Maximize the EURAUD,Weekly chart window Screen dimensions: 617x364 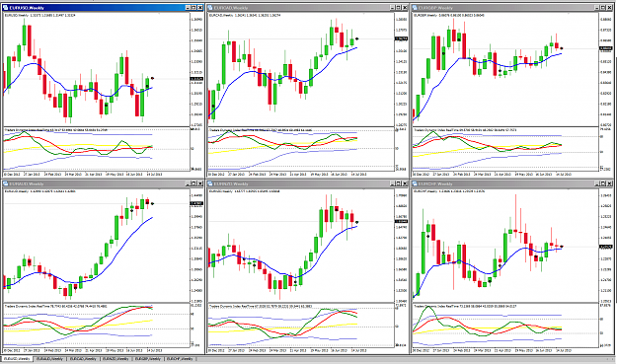pos(194,183)
